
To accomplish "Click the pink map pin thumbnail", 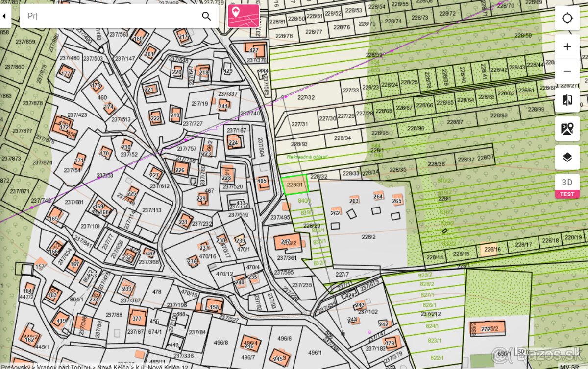I will 244,16.
